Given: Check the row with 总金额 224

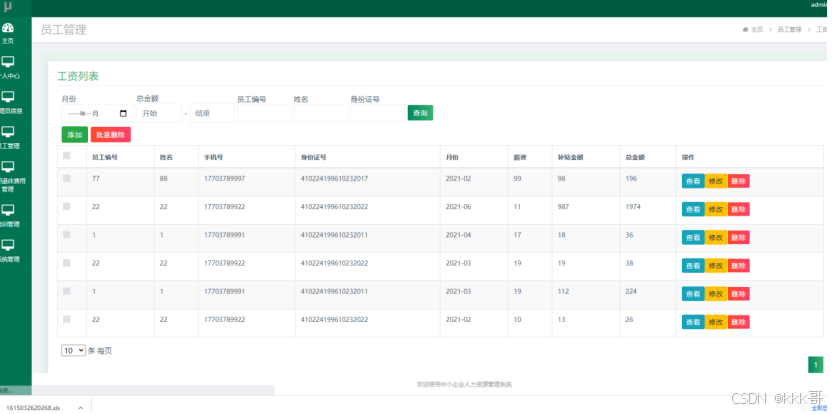Looking at the screenshot, I should point(67,291).
